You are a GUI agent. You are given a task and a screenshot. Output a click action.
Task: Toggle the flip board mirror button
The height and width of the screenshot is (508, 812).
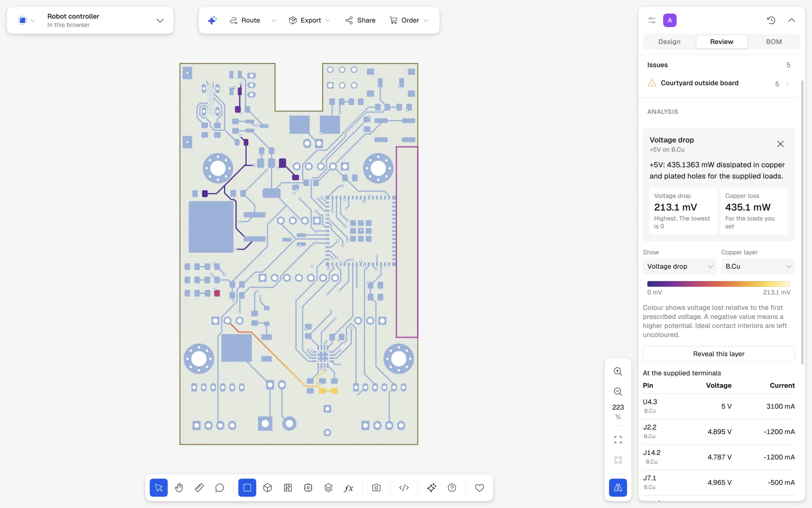click(618, 487)
